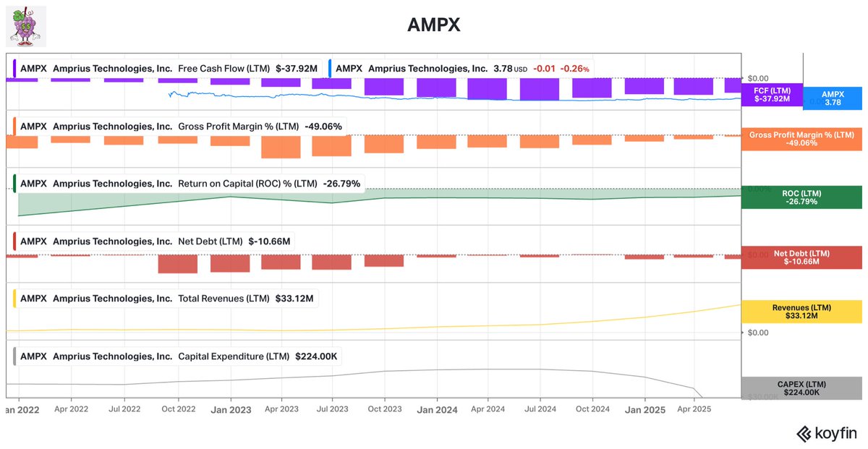The height and width of the screenshot is (449, 868).
Task: Click the orange Gross Profit Margin color marker
Action: coord(14,126)
